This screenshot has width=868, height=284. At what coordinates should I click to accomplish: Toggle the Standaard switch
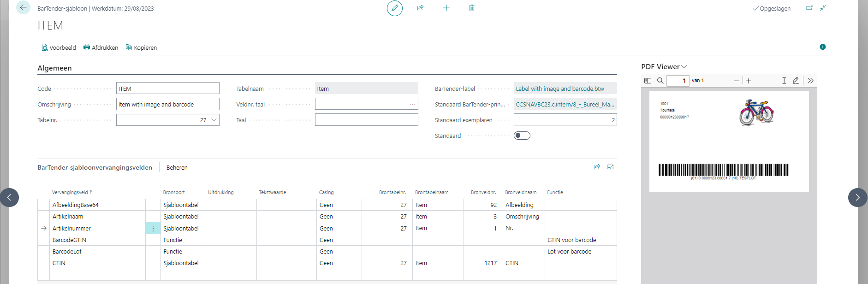(522, 136)
